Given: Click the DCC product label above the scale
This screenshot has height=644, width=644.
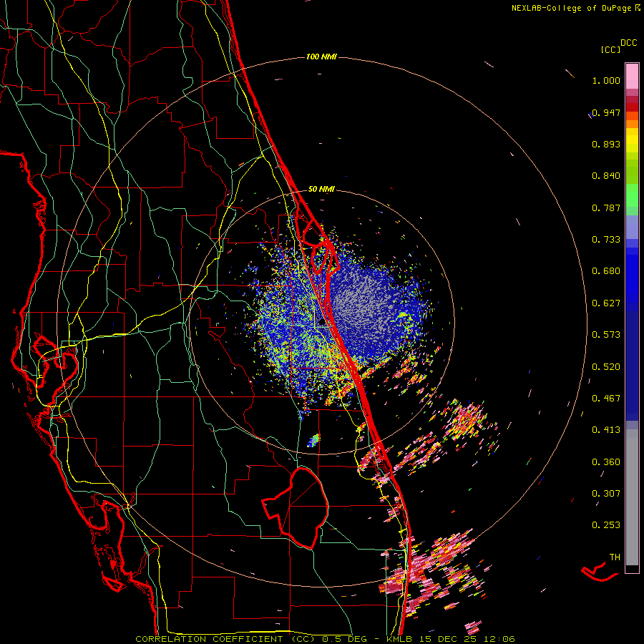Looking at the screenshot, I should (629, 43).
